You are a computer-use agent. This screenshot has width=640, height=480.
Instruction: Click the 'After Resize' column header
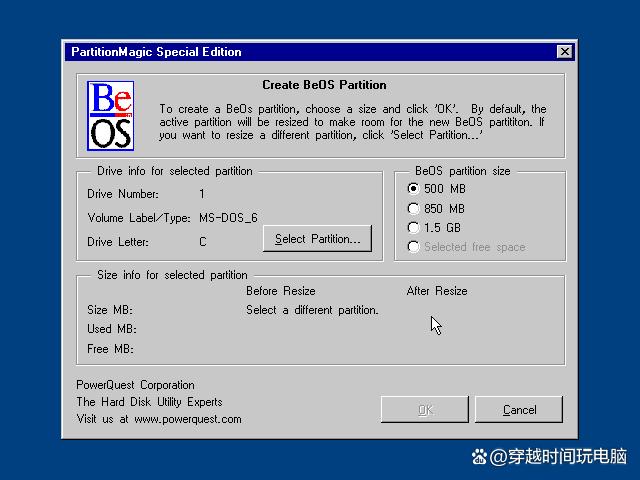[437, 291]
